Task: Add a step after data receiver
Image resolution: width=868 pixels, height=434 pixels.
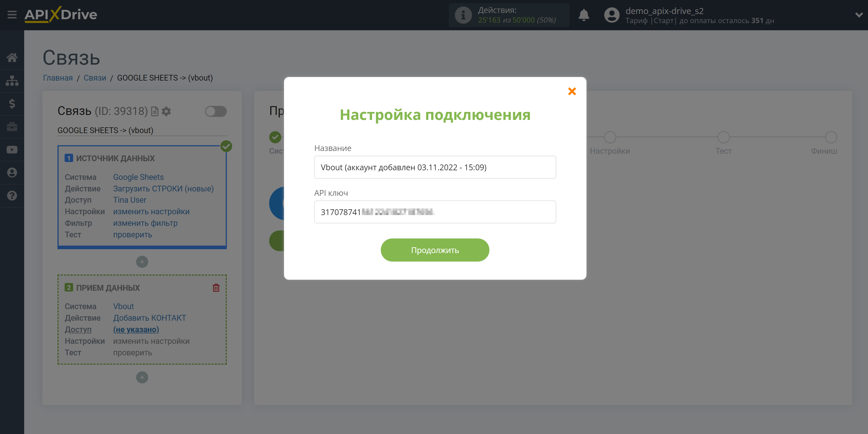Action: tap(142, 377)
